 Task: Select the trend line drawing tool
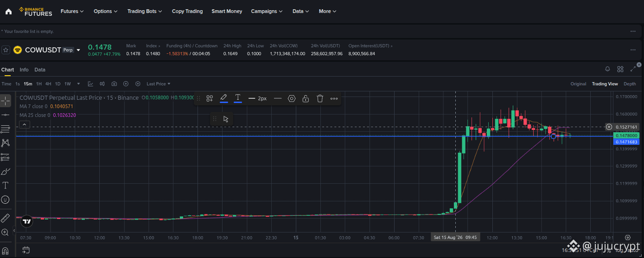(x=6, y=115)
